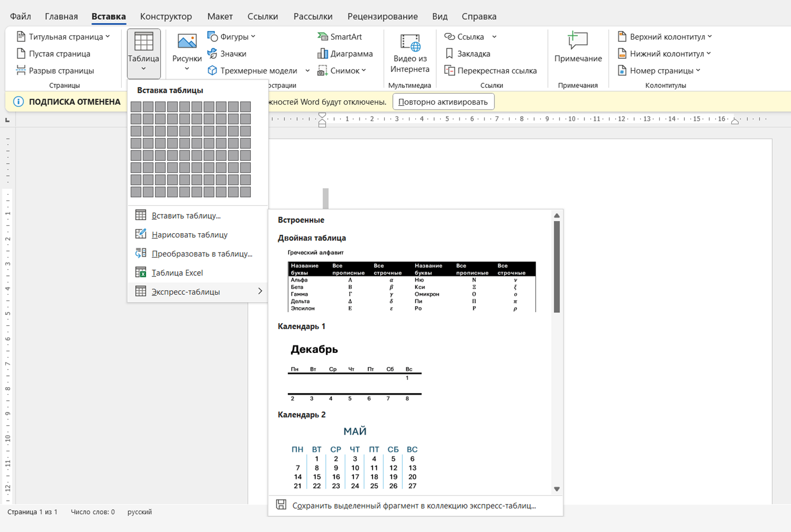Open Номер страницы page number menu
Image resolution: width=791 pixels, height=532 pixels.
point(659,70)
